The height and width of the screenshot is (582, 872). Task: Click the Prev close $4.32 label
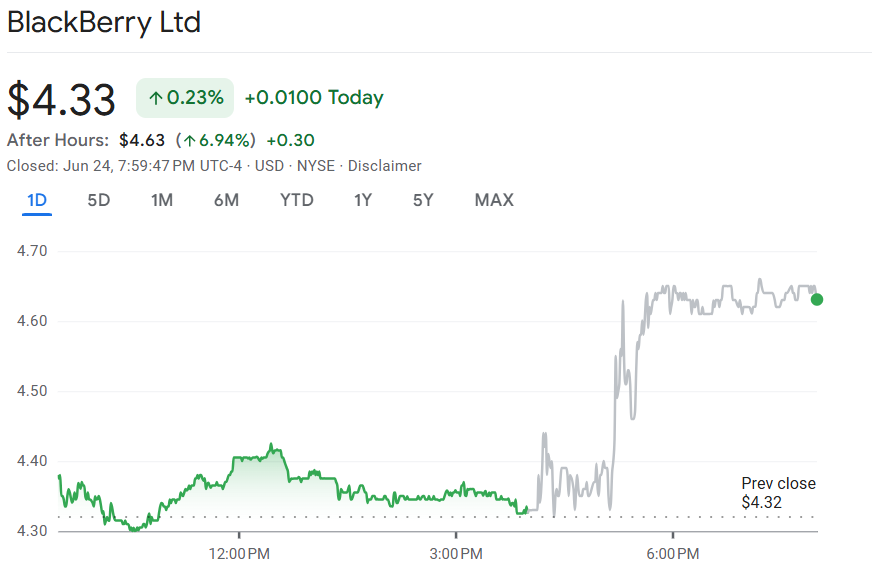[x=778, y=493]
